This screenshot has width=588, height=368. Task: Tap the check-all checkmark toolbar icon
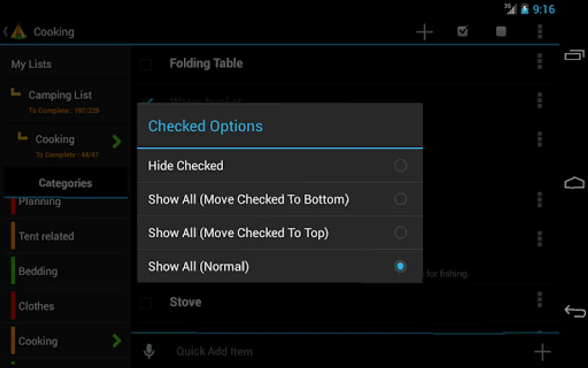tap(463, 31)
